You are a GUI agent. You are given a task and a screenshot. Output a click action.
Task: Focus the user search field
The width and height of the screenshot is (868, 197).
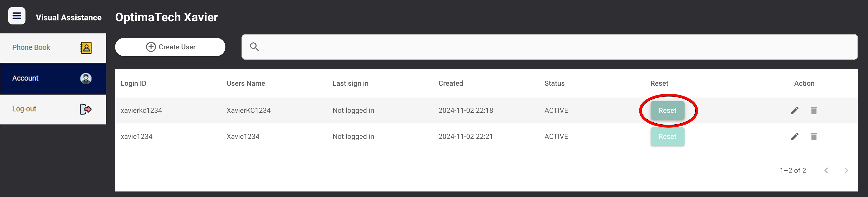coord(550,47)
